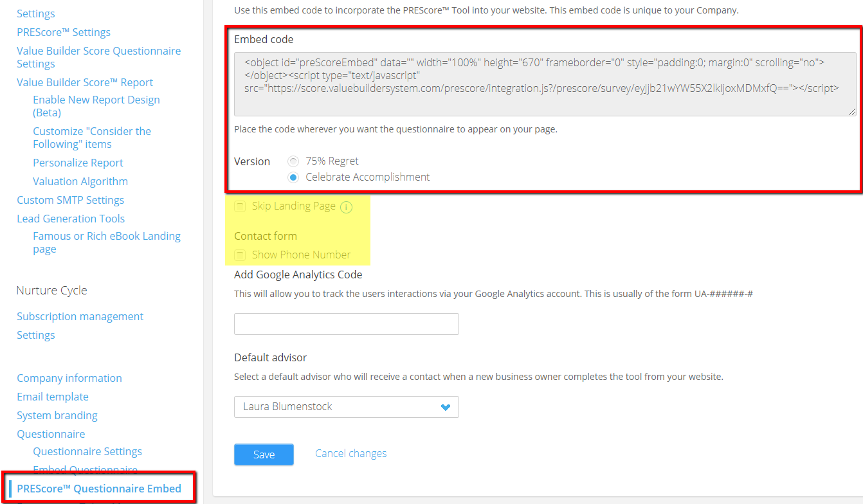Open the Valuation Algorithm page
Image resolution: width=863 pixels, height=504 pixels.
pos(80,181)
